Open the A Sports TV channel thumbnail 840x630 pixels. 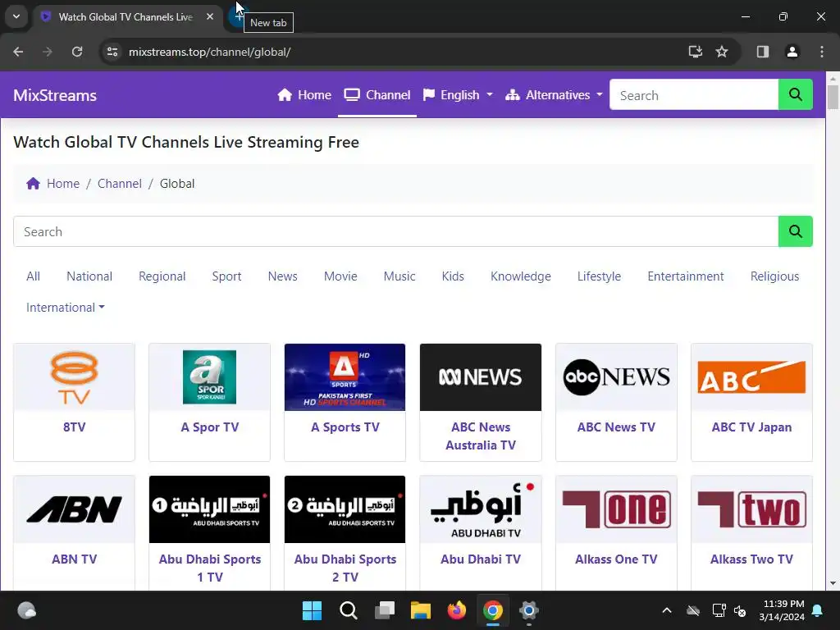pos(345,377)
